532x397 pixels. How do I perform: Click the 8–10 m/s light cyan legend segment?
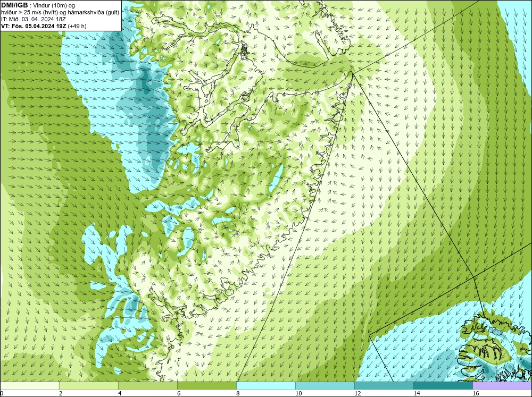click(x=266, y=386)
